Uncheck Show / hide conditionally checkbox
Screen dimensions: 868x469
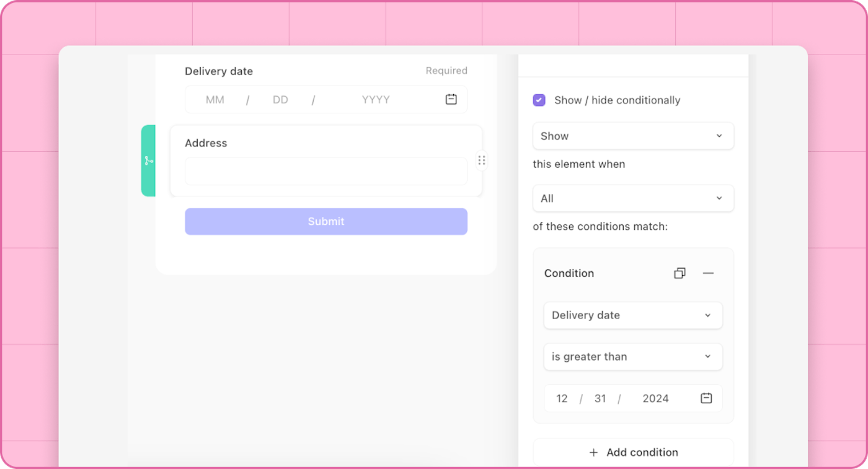click(x=539, y=100)
